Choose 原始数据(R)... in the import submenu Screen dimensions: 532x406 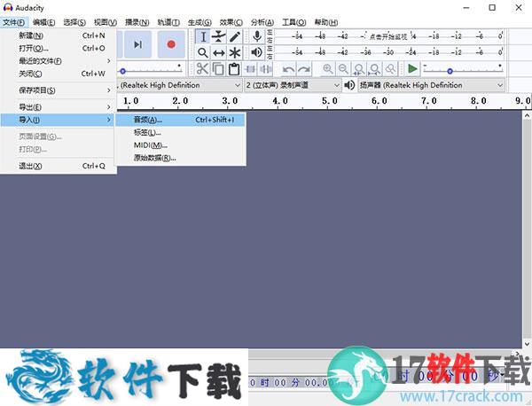coord(180,158)
